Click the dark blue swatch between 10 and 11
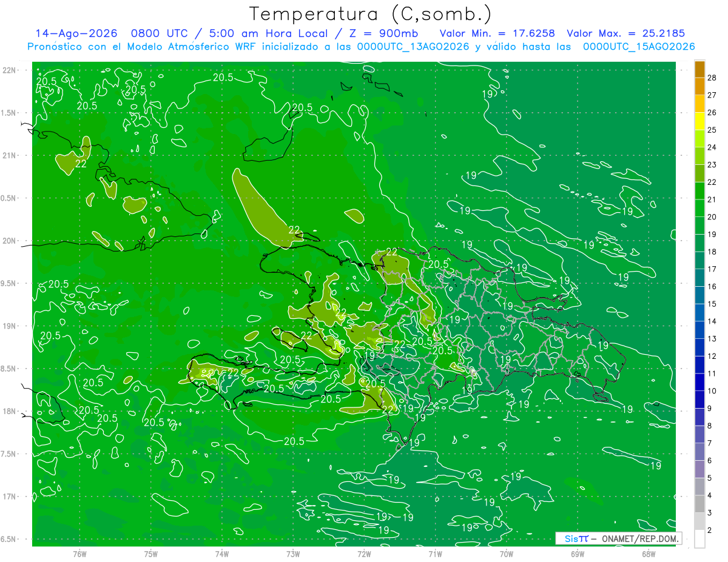This screenshot has height=562, width=728. coord(699,383)
